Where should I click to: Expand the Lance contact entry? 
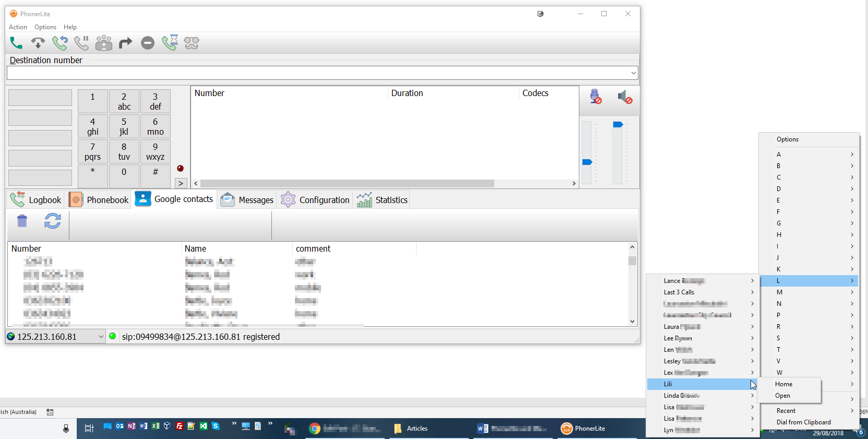[701, 281]
